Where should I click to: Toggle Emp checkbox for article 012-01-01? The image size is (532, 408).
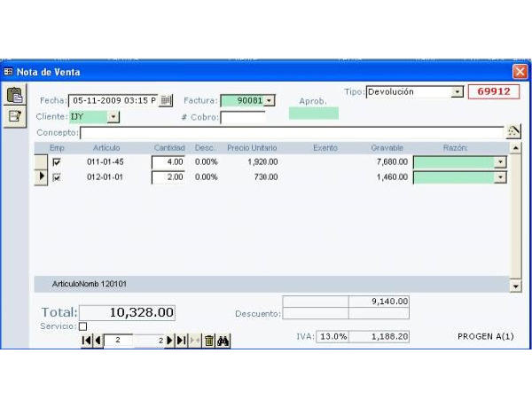coord(57,177)
